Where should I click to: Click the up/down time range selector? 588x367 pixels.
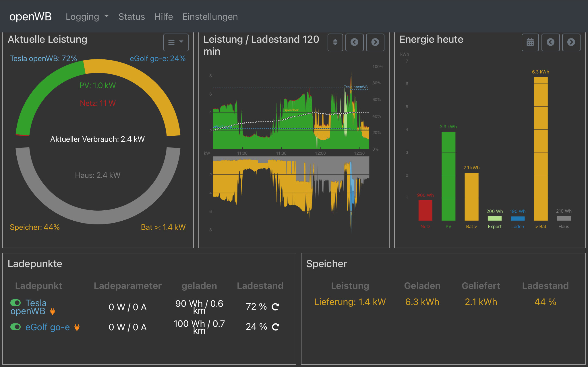335,42
